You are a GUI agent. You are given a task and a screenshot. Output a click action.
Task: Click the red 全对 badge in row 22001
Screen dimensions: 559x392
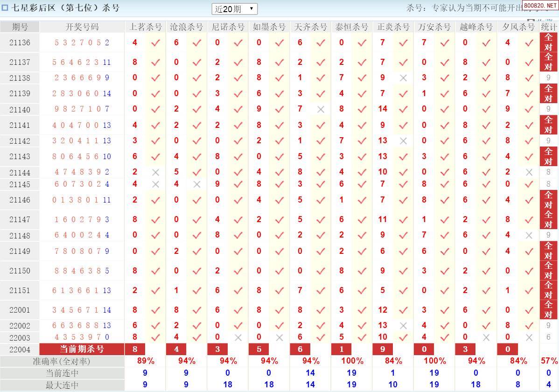(x=548, y=309)
